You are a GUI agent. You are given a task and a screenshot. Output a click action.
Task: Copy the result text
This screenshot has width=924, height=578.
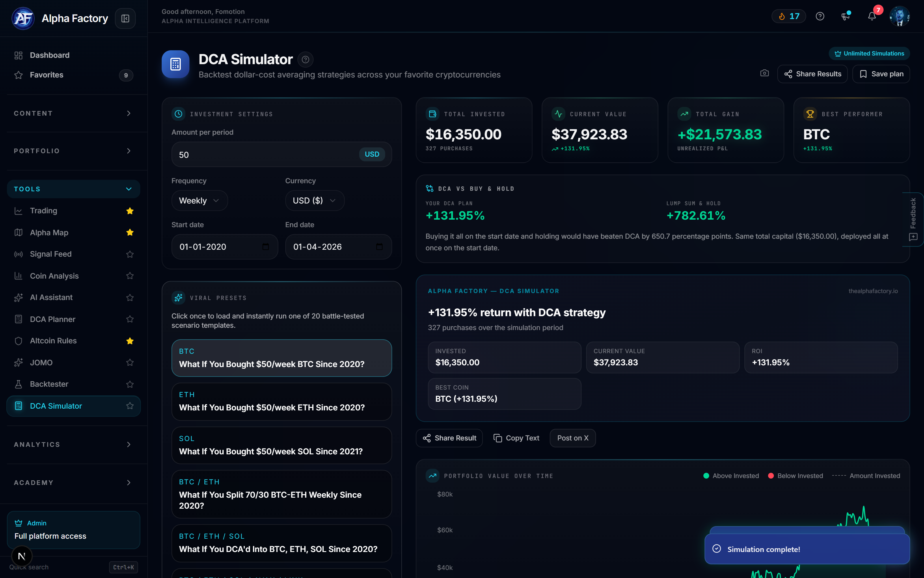(516, 438)
